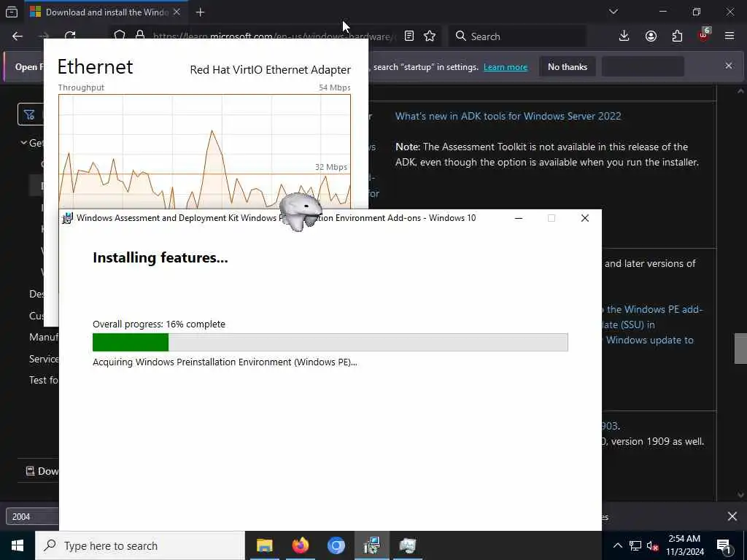Minimize the ADK Add-ons installer window

click(519, 218)
